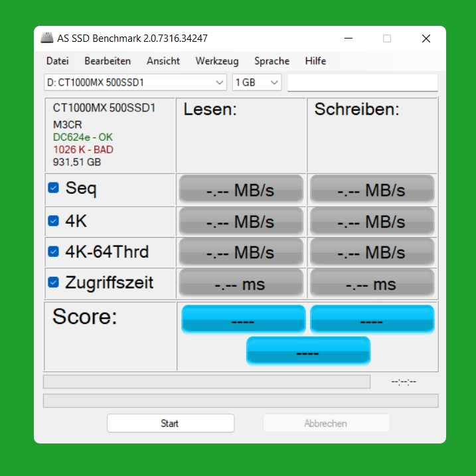Click the elapsed time --:--:-- readout
This screenshot has height=476, width=476.
[x=404, y=382]
